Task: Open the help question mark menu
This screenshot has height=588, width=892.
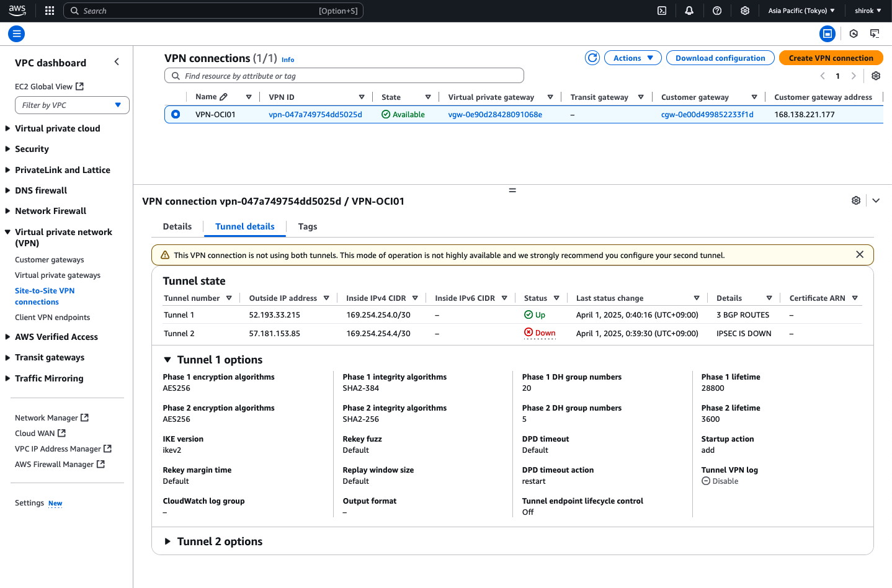Action: point(717,11)
